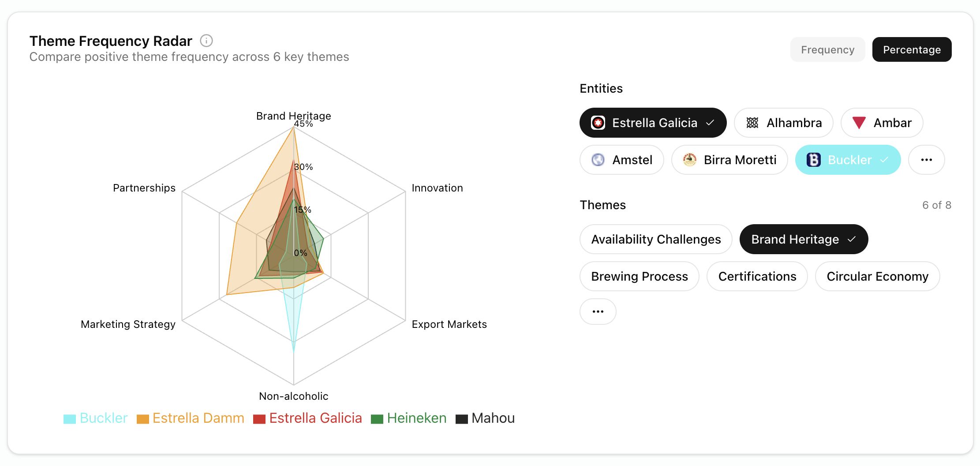The width and height of the screenshot is (980, 466).
Task: Select the Circular Economy theme
Action: [x=877, y=276]
